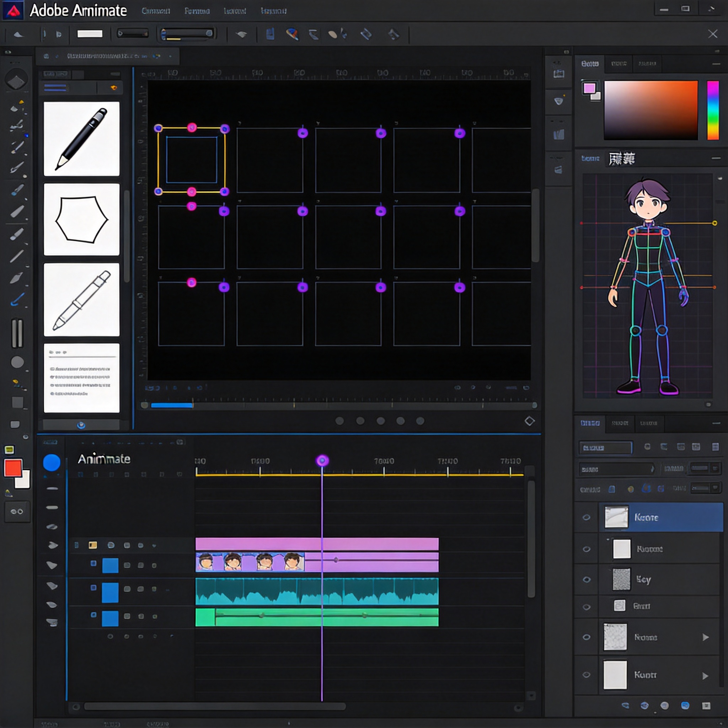Click the small yellow-green icon above the red swatch
728x728 pixels.
pos(10,450)
